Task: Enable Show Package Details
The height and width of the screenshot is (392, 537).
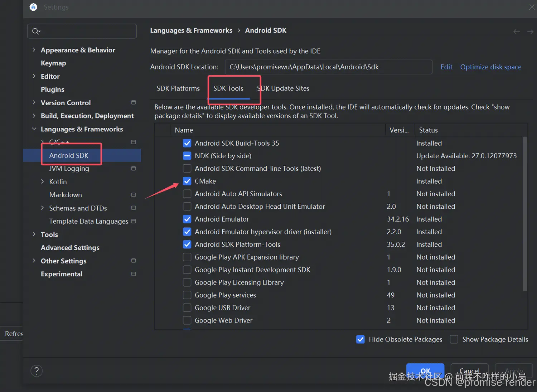Action: point(454,339)
